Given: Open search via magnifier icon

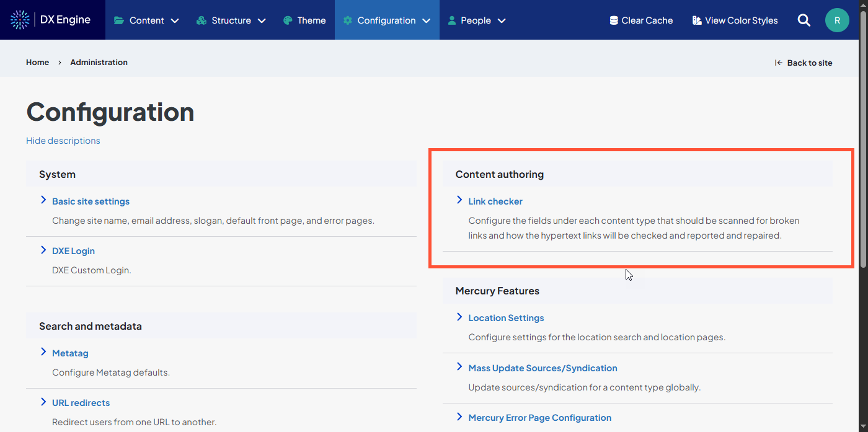Looking at the screenshot, I should [804, 20].
